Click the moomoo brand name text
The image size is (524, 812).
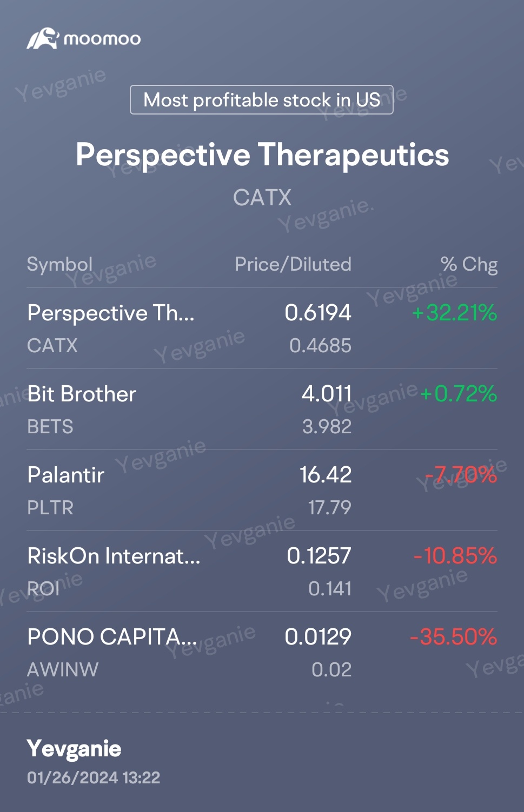tap(102, 39)
